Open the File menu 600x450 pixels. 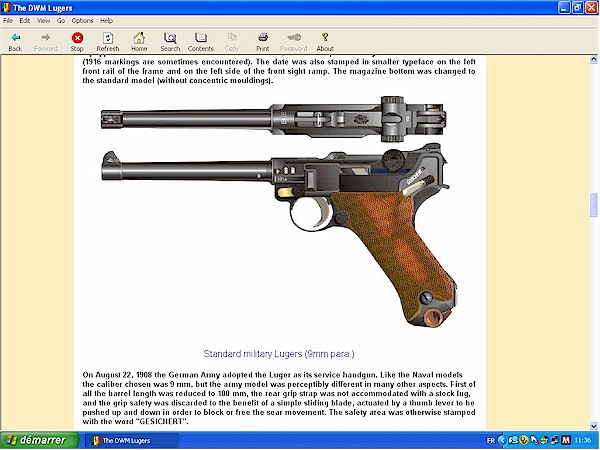click(x=8, y=21)
